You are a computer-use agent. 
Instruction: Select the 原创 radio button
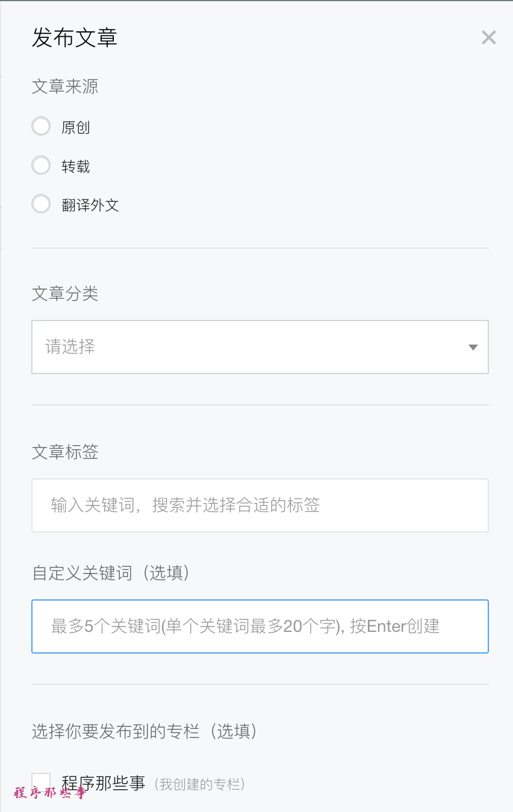[x=41, y=127]
